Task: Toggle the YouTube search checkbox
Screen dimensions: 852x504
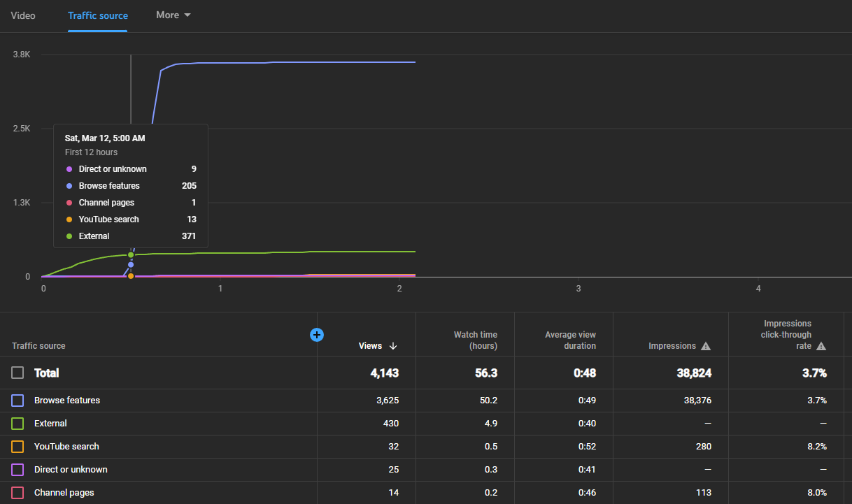Action: click(x=17, y=447)
